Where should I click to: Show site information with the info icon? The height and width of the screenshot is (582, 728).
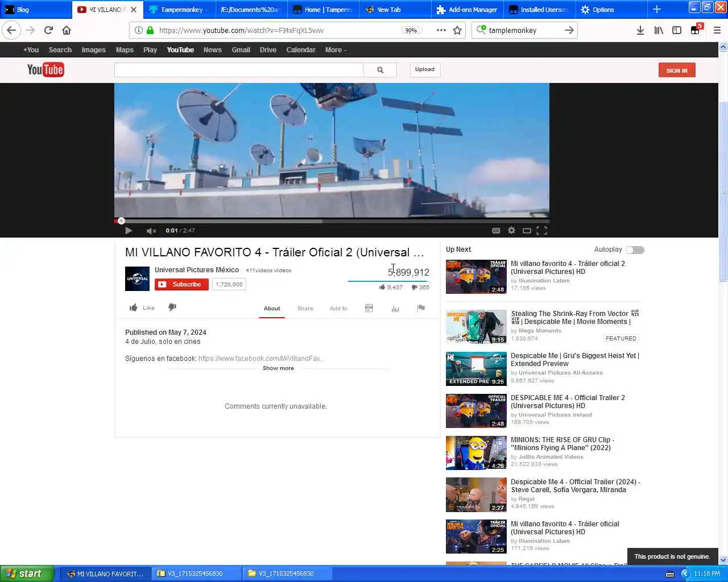tap(138, 30)
